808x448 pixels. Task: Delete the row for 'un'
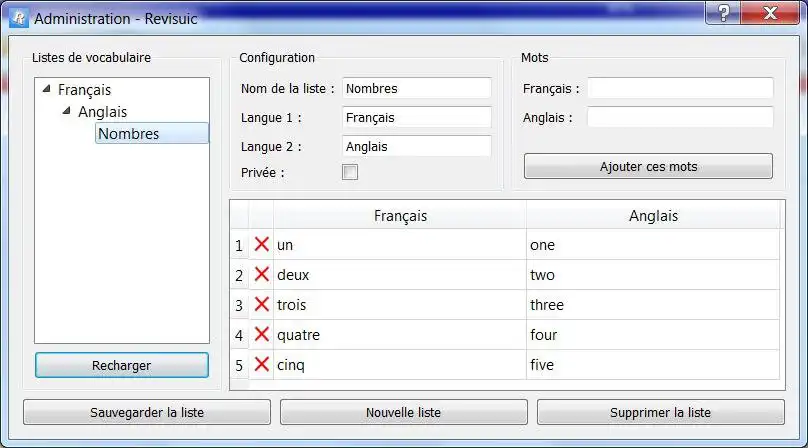(x=262, y=244)
